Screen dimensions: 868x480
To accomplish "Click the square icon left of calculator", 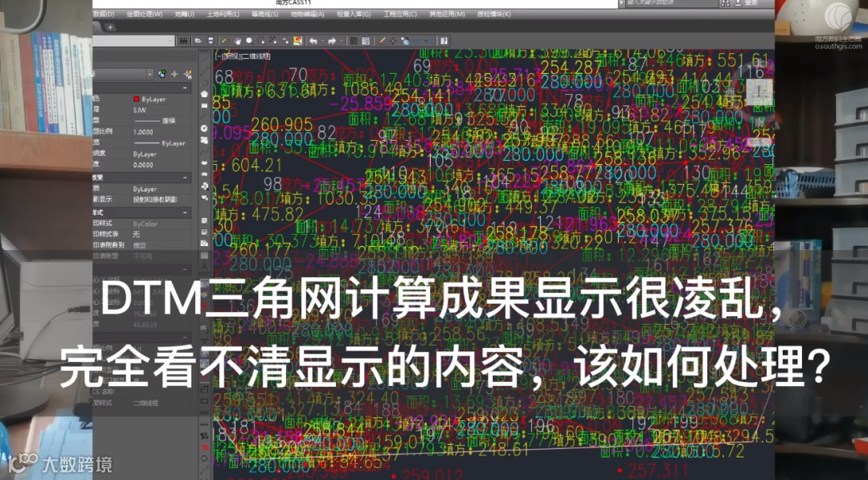I will coord(353,41).
